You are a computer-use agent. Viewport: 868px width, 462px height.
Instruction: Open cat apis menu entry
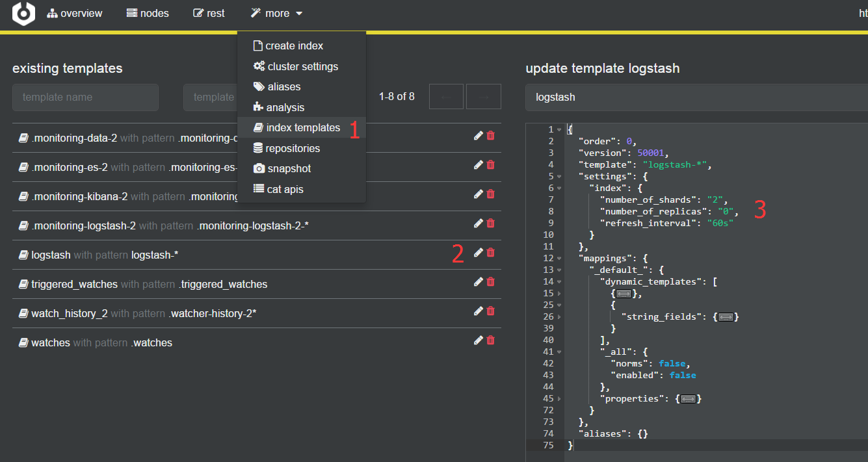(302, 189)
